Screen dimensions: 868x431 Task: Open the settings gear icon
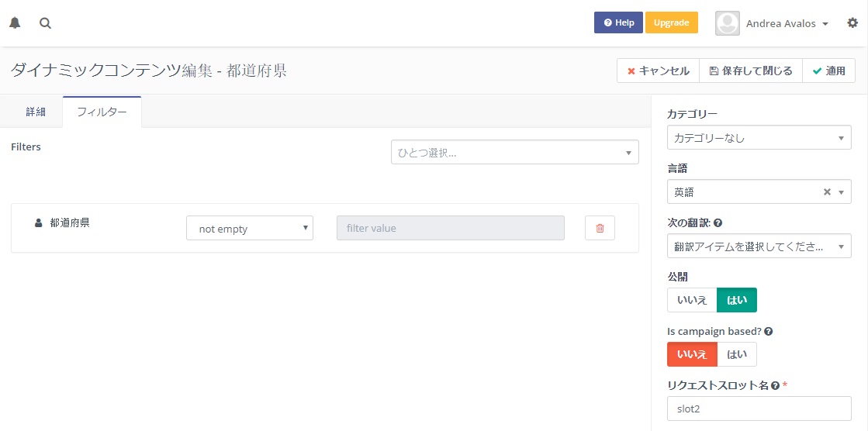point(852,23)
